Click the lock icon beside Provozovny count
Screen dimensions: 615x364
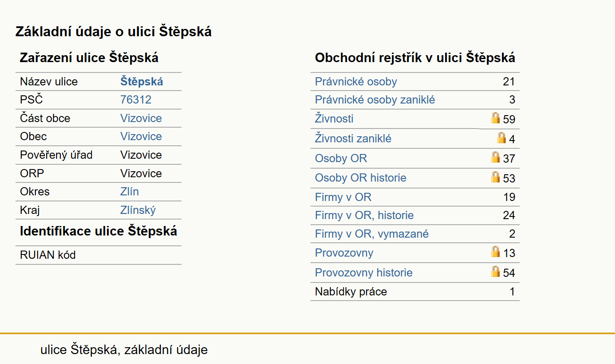(496, 251)
